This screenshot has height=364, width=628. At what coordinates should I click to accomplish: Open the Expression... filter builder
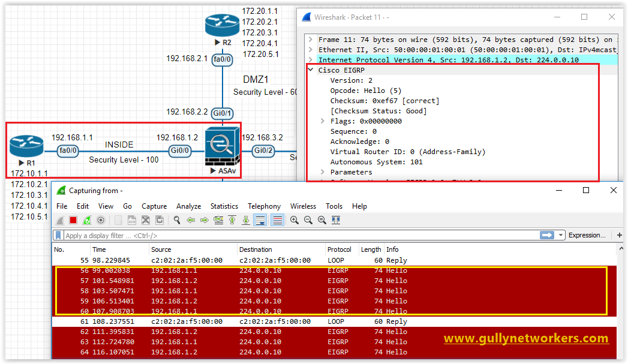coord(587,235)
